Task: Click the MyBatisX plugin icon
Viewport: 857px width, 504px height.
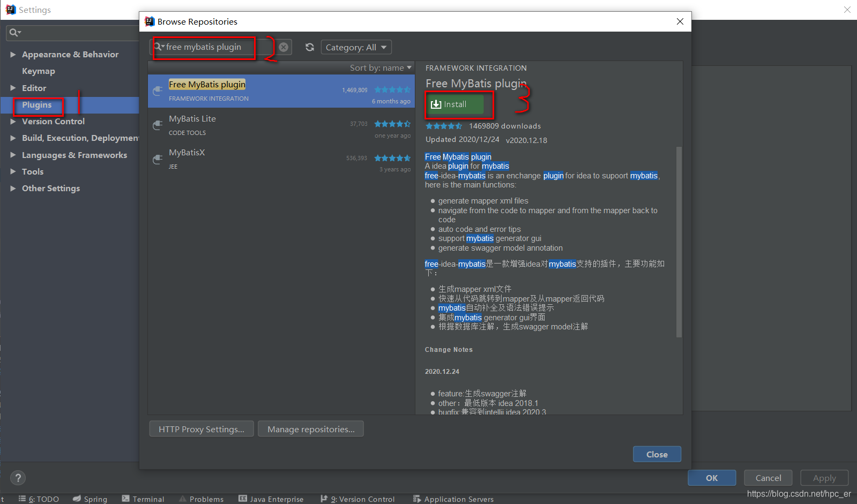Action: [158, 159]
